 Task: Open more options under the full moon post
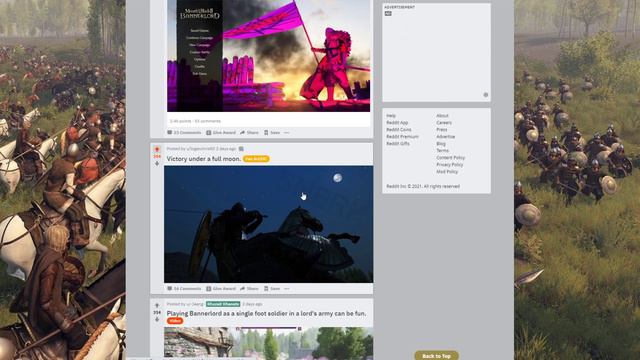click(287, 289)
